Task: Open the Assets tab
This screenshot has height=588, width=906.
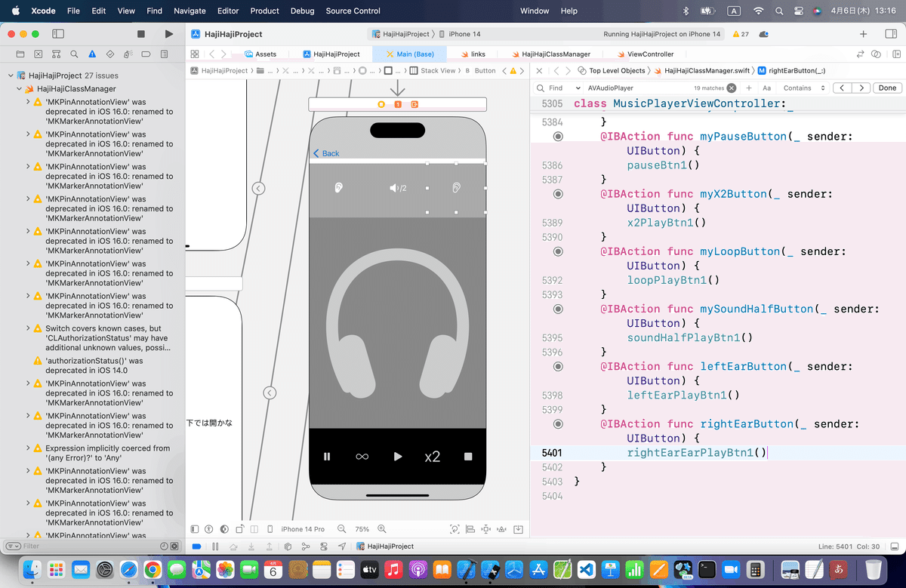Action: 260,54
